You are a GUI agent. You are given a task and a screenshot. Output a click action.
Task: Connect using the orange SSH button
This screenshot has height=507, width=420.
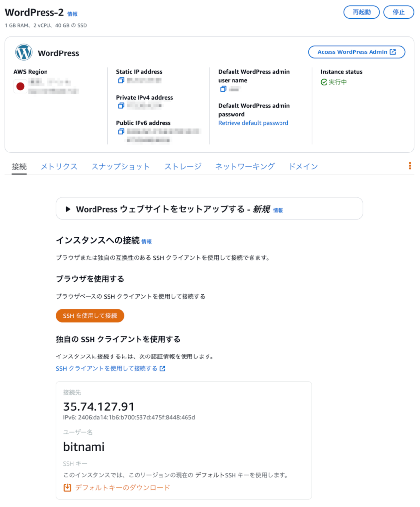90,316
